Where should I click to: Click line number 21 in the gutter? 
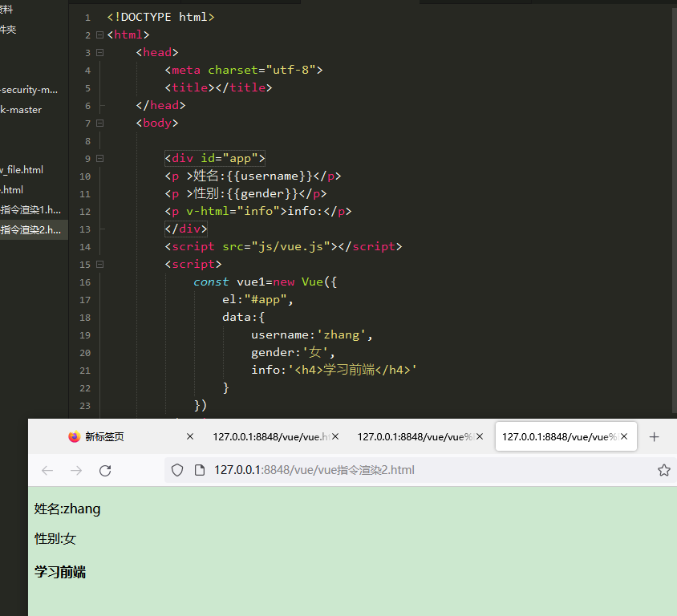click(85, 371)
